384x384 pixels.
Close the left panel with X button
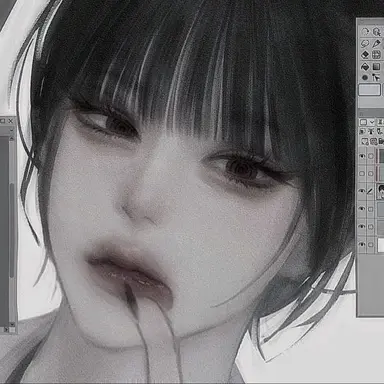click(x=10, y=121)
